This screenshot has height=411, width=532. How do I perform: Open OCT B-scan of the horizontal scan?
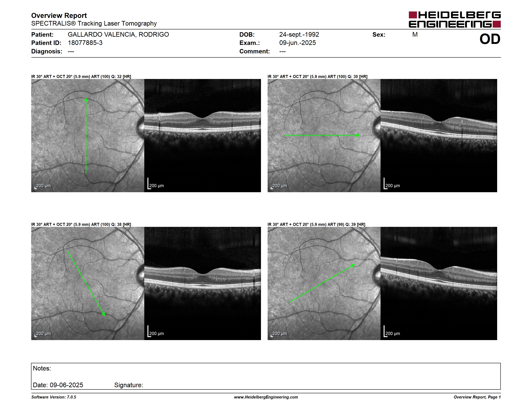439,136
